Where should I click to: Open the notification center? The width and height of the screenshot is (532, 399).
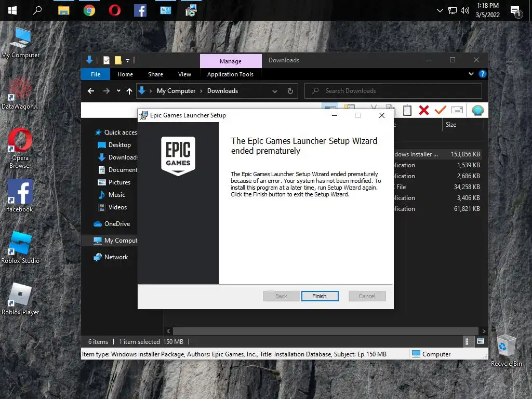[516, 11]
